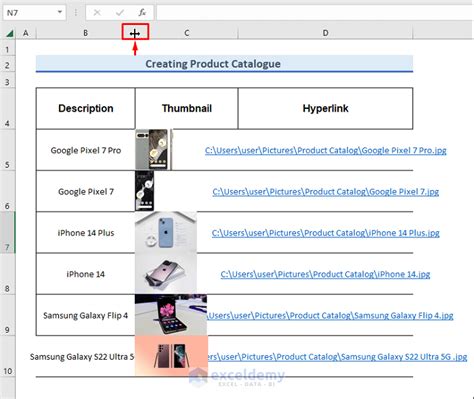Image resolution: width=474 pixels, height=399 pixels.
Task: Select the Samsung Galaxy S22 Ultra thumbnail
Action: point(172,356)
